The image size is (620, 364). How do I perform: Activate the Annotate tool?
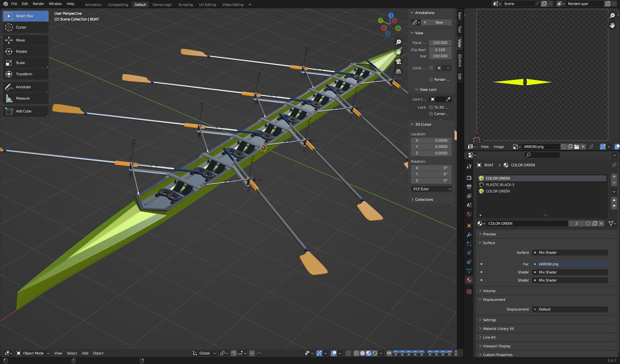coord(26,87)
